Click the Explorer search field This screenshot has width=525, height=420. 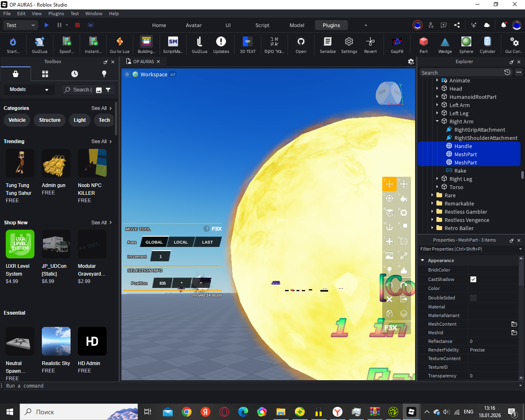click(x=461, y=73)
